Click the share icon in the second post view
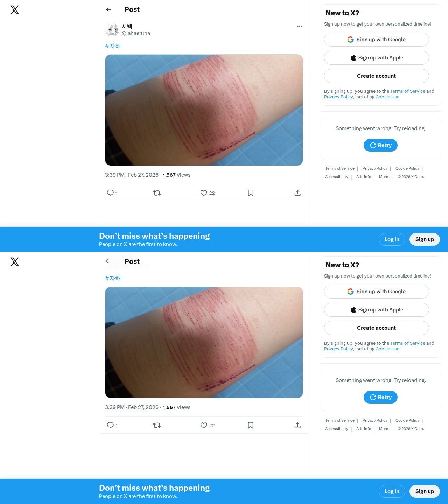Image resolution: width=448 pixels, height=504 pixels. pos(297,425)
